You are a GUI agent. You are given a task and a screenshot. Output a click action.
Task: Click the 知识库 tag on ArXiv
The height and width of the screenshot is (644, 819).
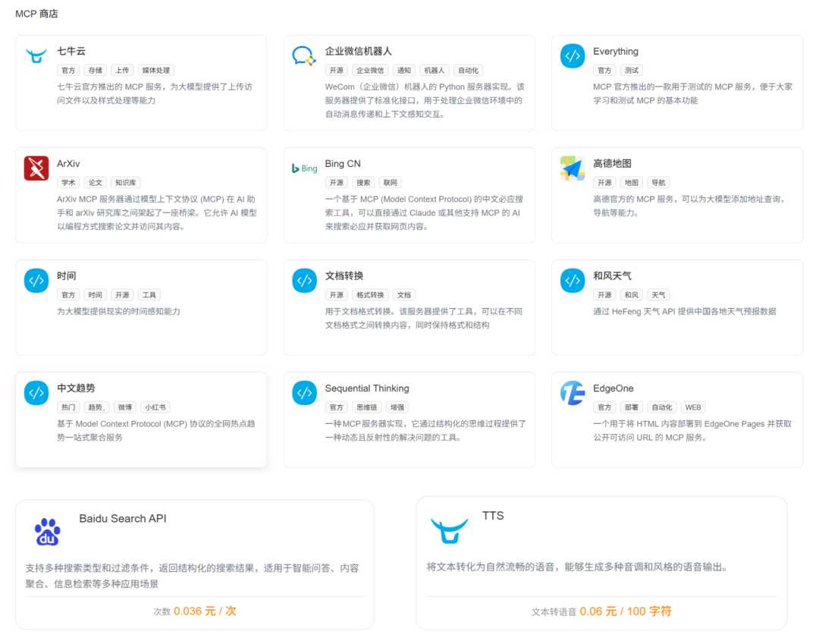point(126,183)
